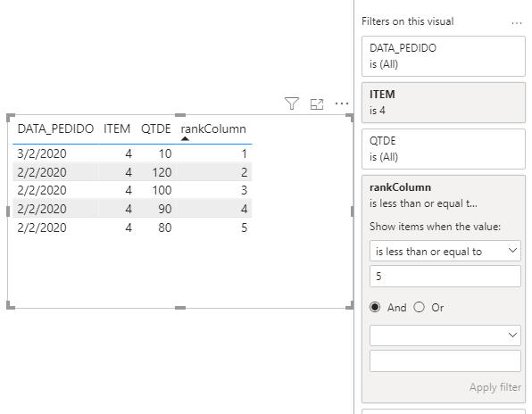Select the QTDE cell with value 120
Screen dimensions: 532x414
(x=162, y=172)
